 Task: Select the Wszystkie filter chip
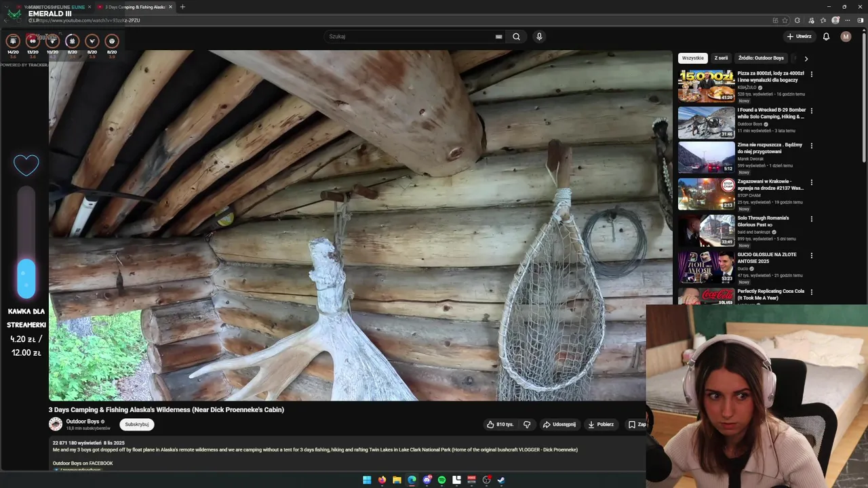[x=692, y=58]
